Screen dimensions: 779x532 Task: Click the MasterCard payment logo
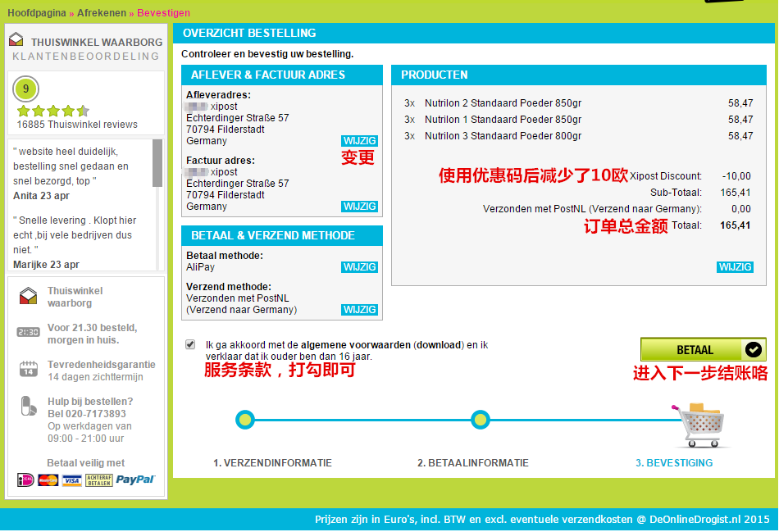[x=48, y=480]
